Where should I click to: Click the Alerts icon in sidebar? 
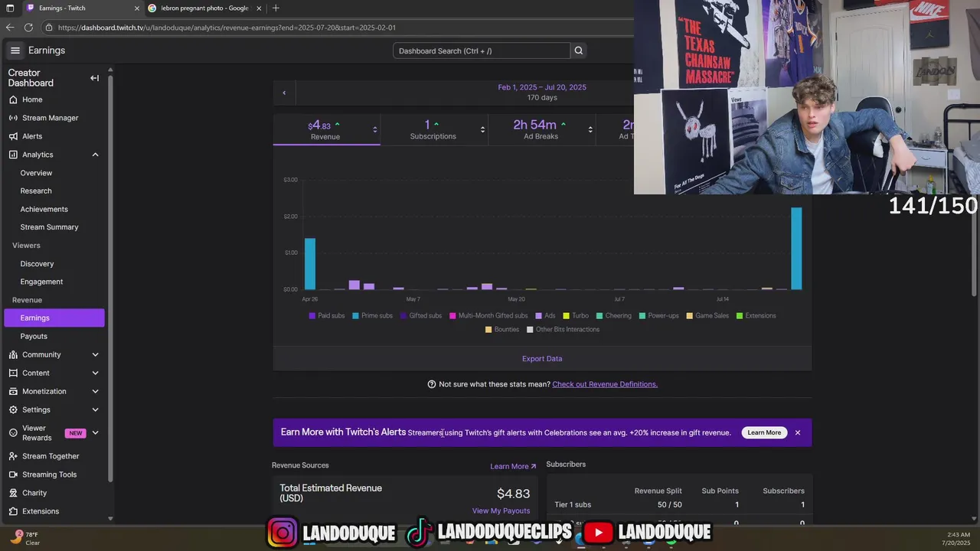[13, 136]
